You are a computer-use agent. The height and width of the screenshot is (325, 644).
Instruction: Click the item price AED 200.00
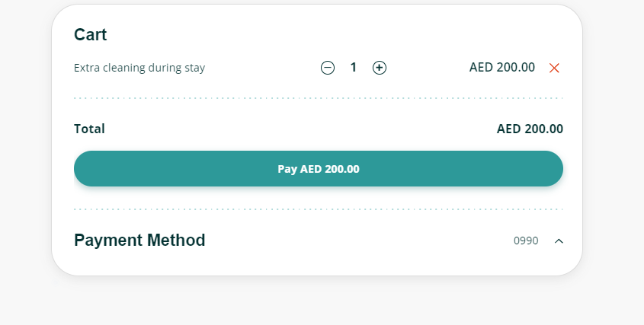502,67
